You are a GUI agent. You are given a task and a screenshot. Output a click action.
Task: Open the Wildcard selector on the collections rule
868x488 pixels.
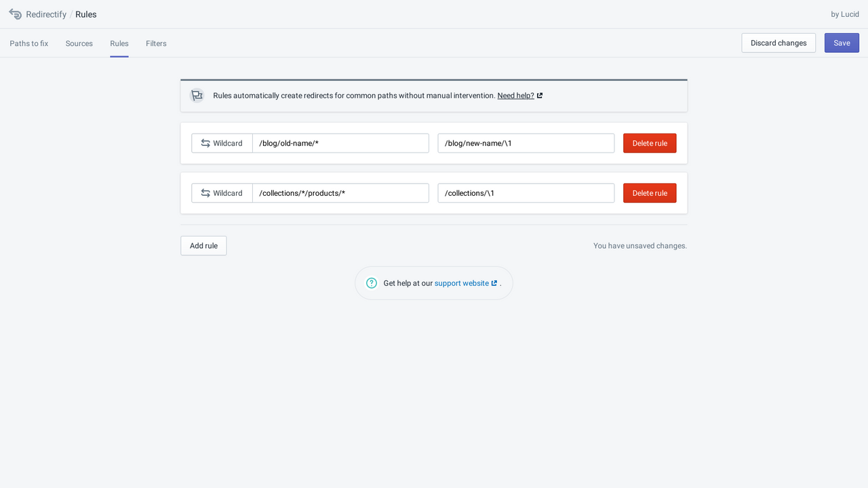pyautogui.click(x=222, y=192)
